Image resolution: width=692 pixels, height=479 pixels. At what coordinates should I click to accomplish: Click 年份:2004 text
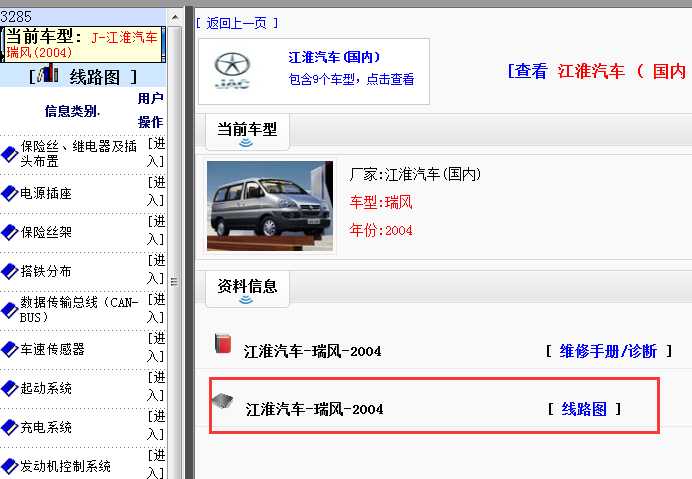coord(381,230)
